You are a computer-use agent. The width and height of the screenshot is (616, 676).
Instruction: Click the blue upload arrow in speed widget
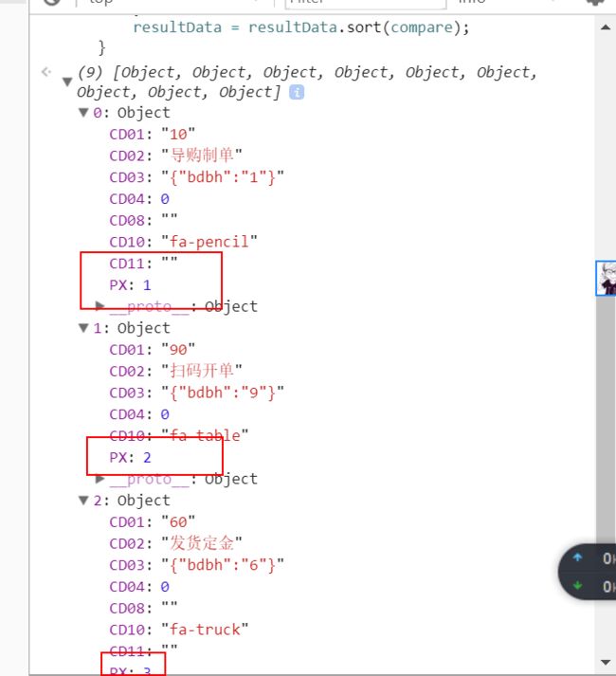577,557
